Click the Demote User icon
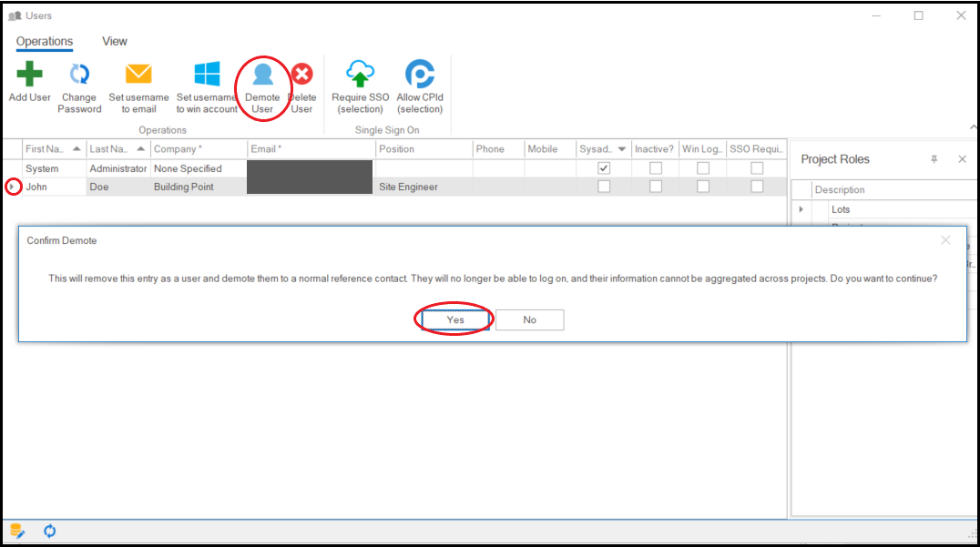The height and width of the screenshot is (547, 980). tap(262, 75)
